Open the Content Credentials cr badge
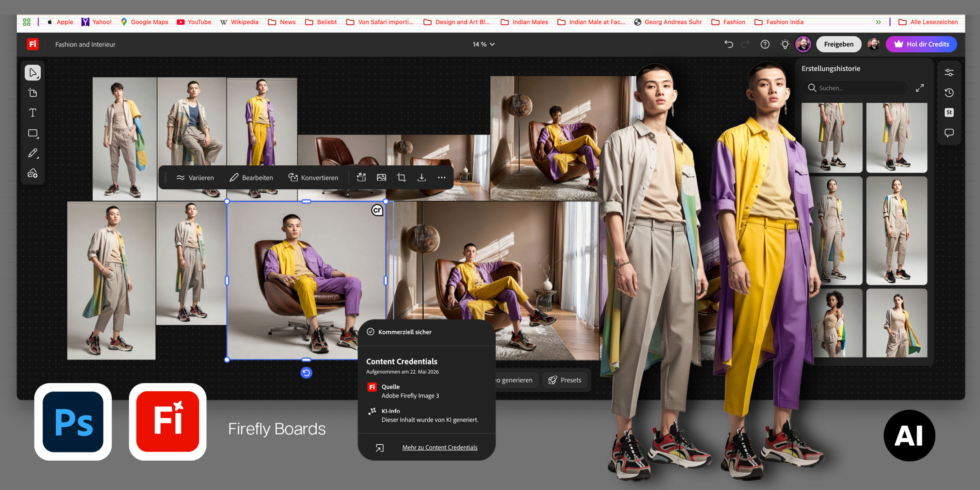This screenshot has width=980, height=490. 377,210
